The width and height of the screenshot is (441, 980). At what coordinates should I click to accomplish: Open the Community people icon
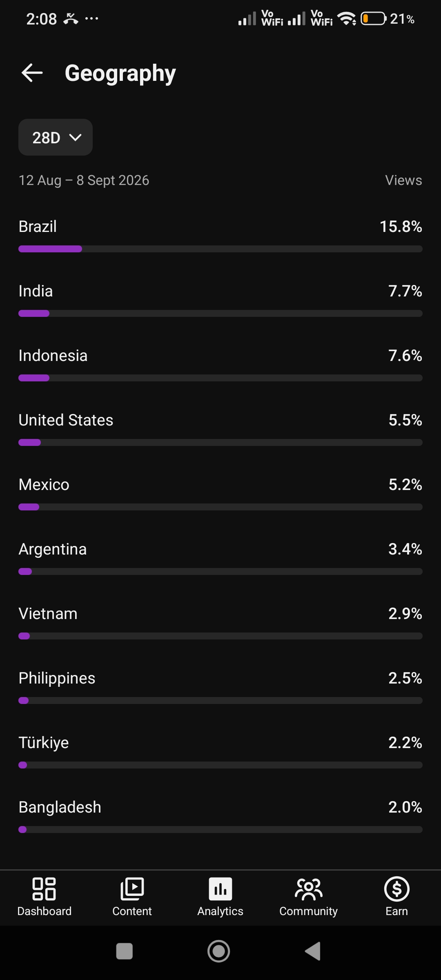coord(309,889)
